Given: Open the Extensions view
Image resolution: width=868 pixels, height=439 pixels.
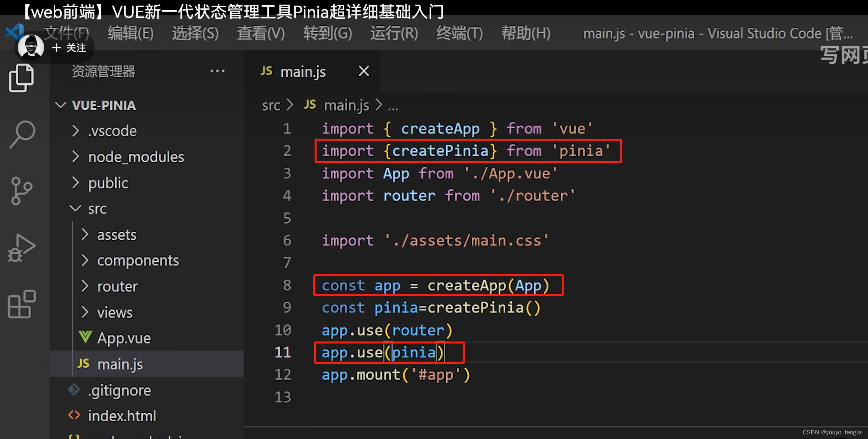Looking at the screenshot, I should (x=21, y=304).
